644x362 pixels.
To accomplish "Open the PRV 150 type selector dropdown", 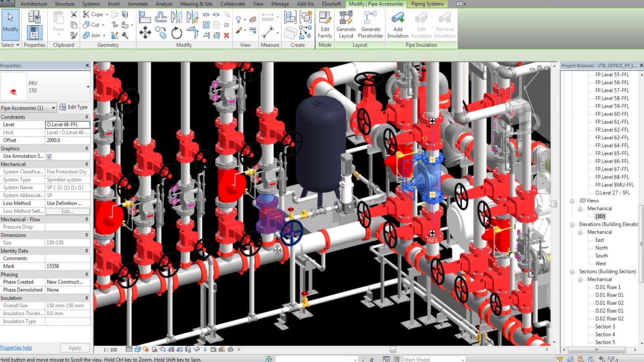I will pyautogui.click(x=88, y=87).
